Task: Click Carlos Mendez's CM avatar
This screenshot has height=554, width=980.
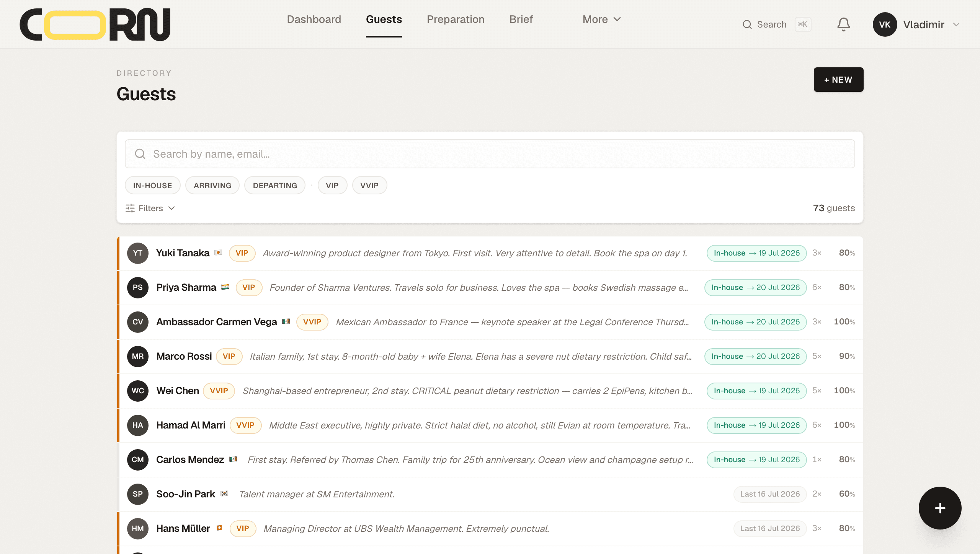Action: [x=138, y=460]
